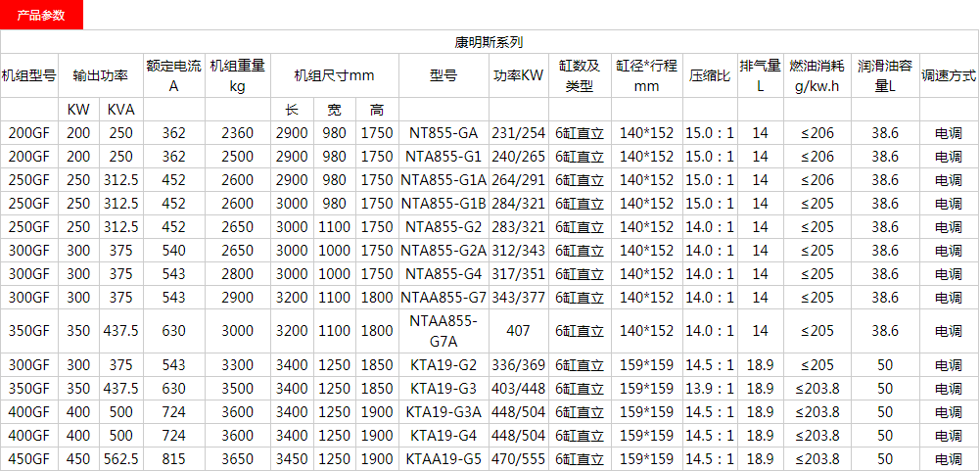The width and height of the screenshot is (980, 471).
Task: Select engine model NT855-GA
Action: 443,133
